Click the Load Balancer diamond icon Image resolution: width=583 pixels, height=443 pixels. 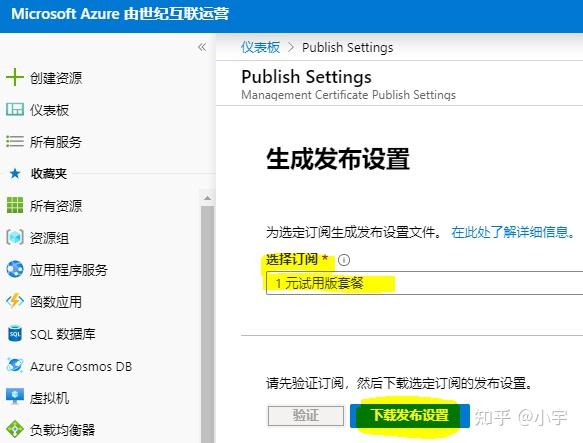[15, 429]
